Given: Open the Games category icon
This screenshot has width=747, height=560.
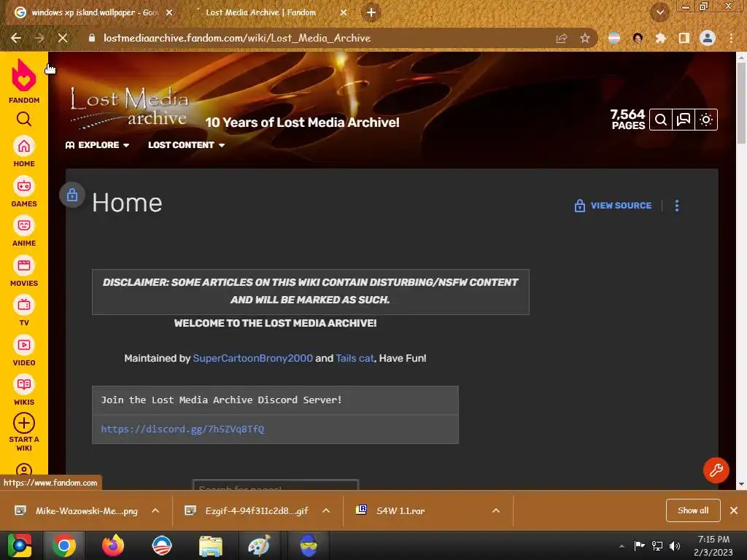Looking at the screenshot, I should coord(24,186).
